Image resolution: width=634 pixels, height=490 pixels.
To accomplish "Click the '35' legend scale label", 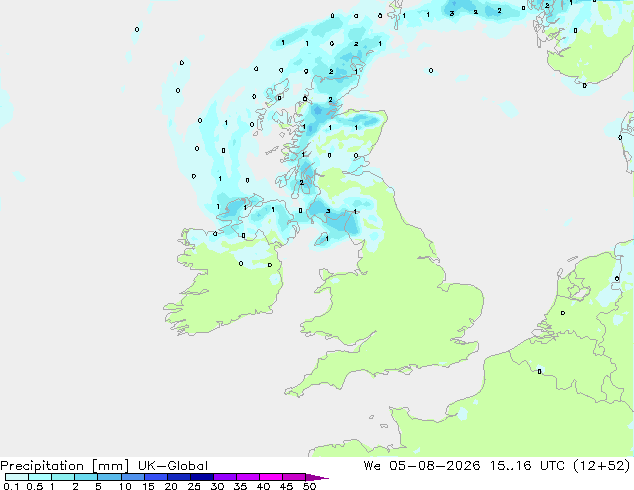I will 240,486.
